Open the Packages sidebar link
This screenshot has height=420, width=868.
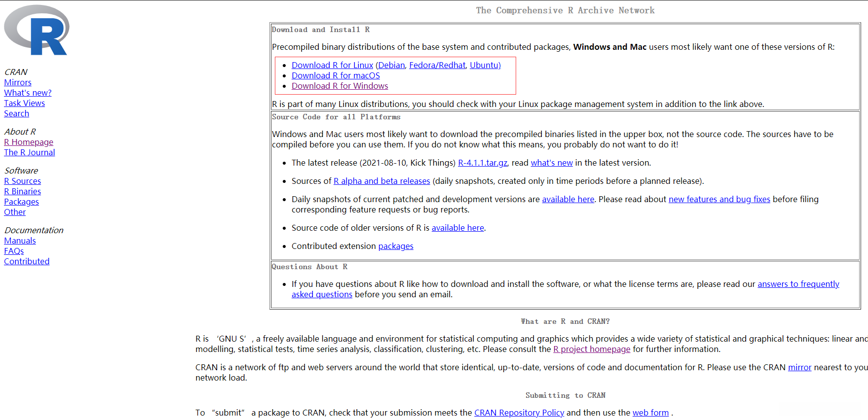[21, 202]
